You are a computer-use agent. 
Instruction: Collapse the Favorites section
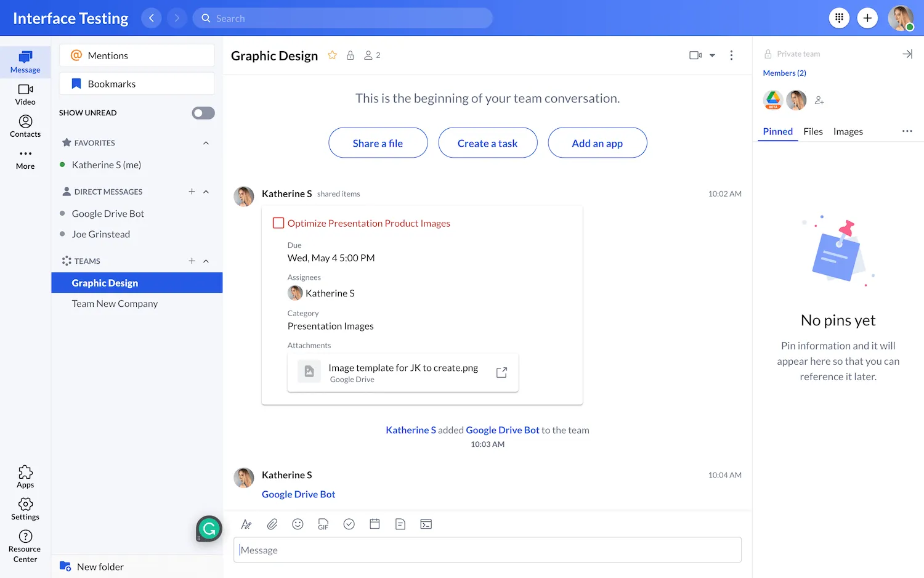206,143
